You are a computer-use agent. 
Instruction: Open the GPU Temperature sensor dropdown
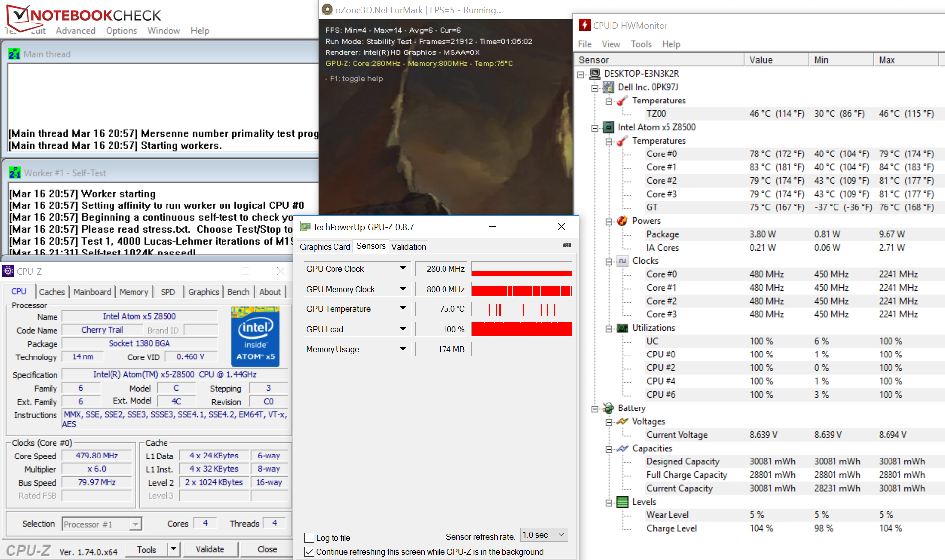[403, 308]
